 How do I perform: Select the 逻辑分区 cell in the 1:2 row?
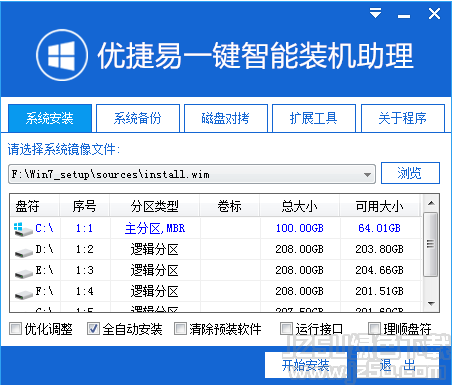[155, 249]
